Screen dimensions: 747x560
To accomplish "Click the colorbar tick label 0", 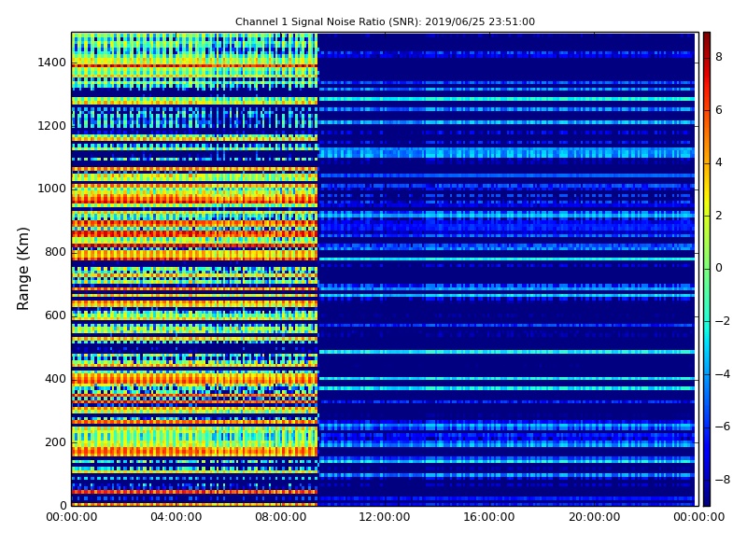I will point(719,268).
